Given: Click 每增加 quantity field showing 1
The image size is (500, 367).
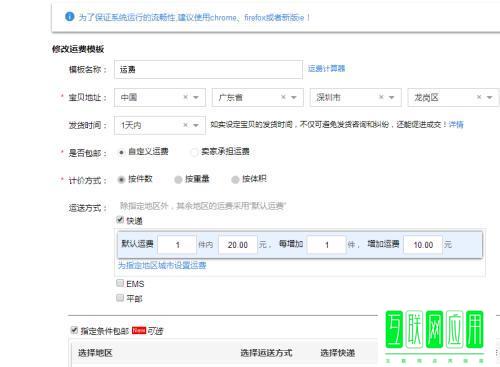Looking at the screenshot, I should click(x=326, y=245).
